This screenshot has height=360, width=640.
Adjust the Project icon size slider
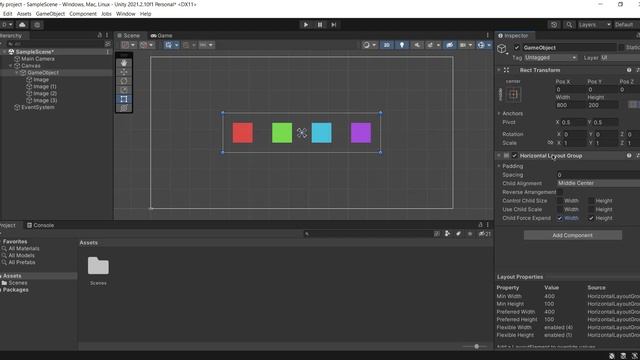(x=476, y=346)
